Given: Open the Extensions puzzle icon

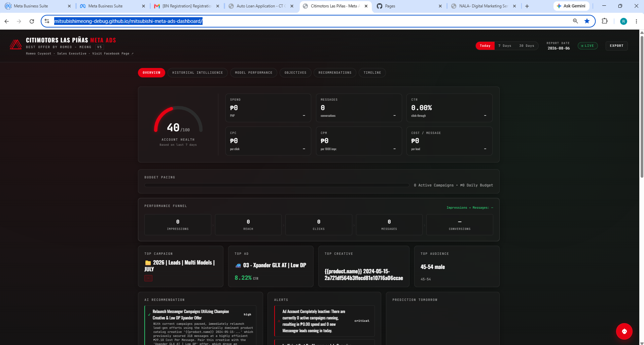Looking at the screenshot, I should [605, 21].
